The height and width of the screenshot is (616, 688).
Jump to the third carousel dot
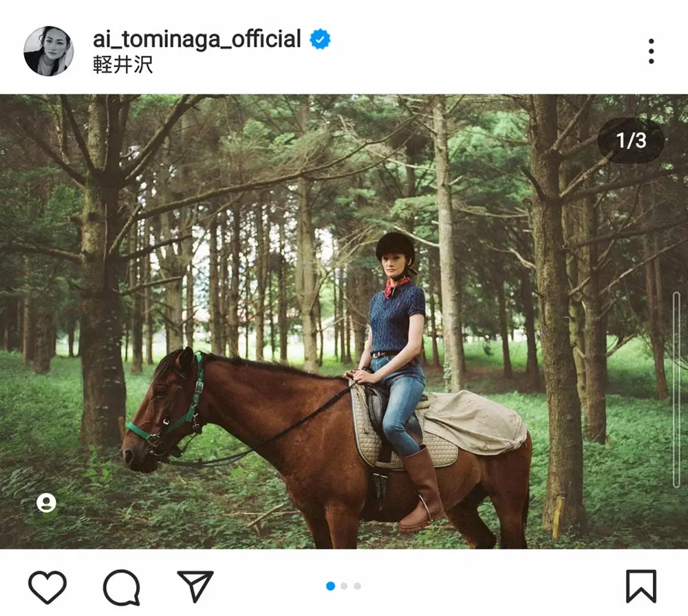(x=357, y=586)
